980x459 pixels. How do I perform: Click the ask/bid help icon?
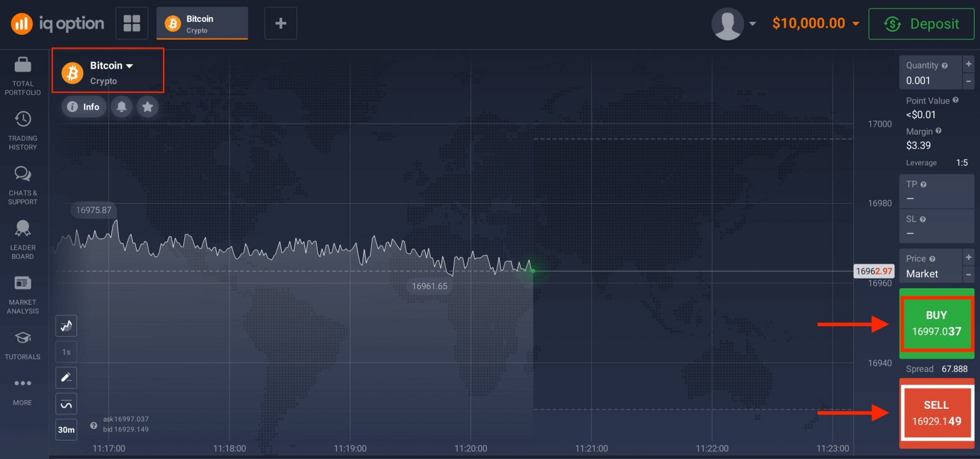click(94, 425)
